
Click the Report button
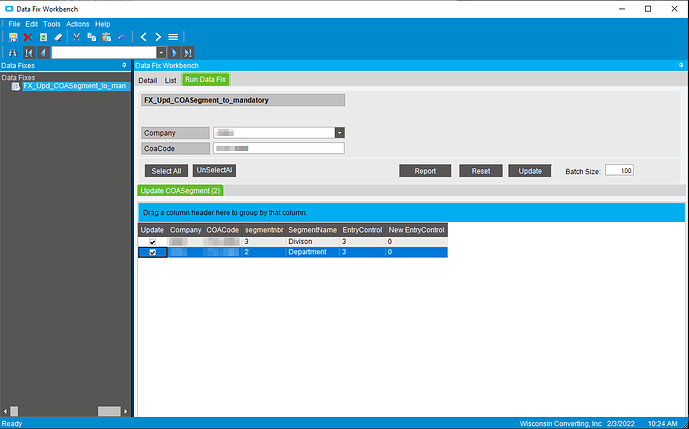tap(425, 171)
